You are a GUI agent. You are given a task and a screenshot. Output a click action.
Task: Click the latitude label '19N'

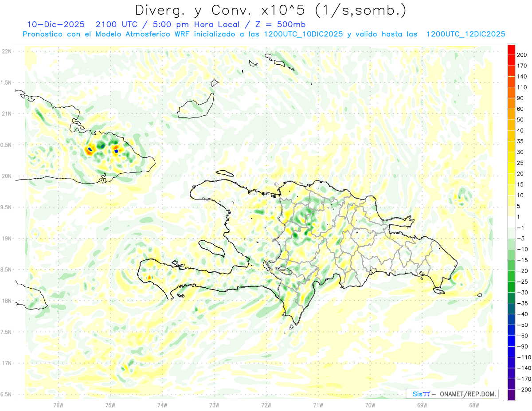[x=6, y=239]
